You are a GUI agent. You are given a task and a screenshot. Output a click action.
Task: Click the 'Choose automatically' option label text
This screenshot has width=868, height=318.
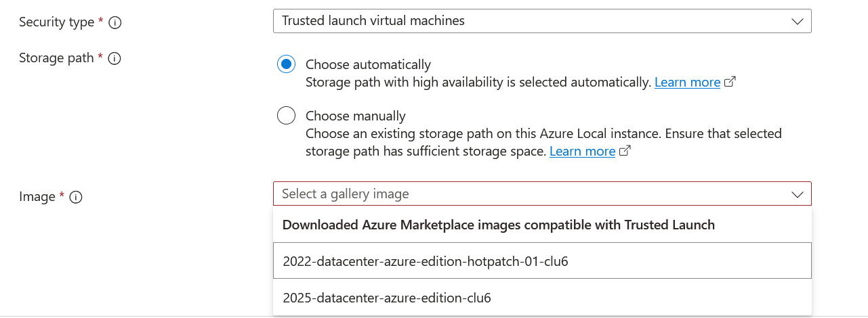point(368,65)
